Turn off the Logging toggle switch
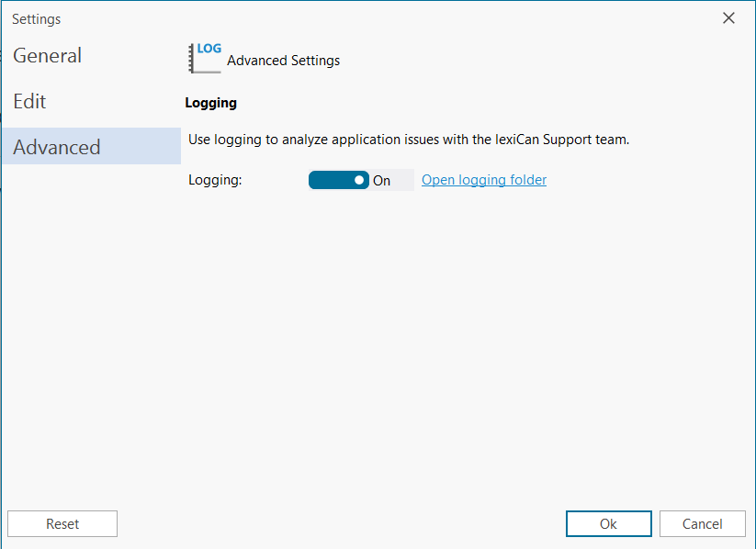Screen dimensions: 756x549 pyautogui.click(x=338, y=180)
